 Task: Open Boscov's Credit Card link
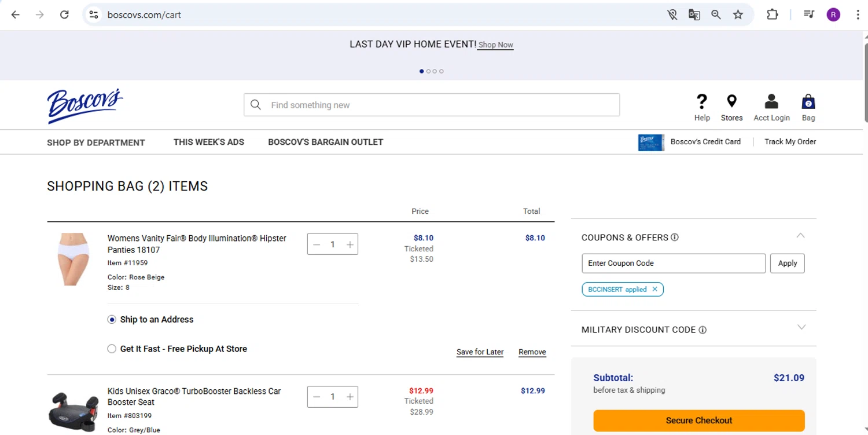click(705, 141)
